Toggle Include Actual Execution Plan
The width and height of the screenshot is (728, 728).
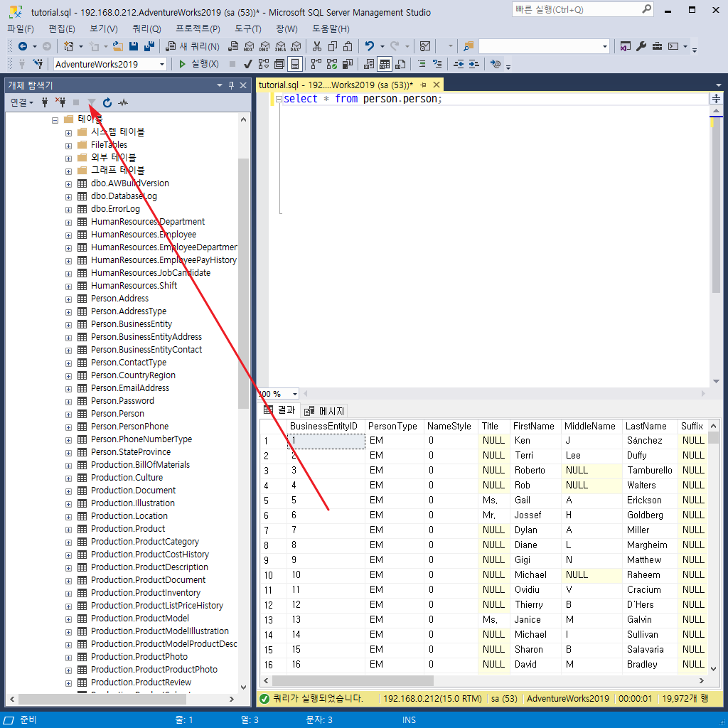pos(316,63)
